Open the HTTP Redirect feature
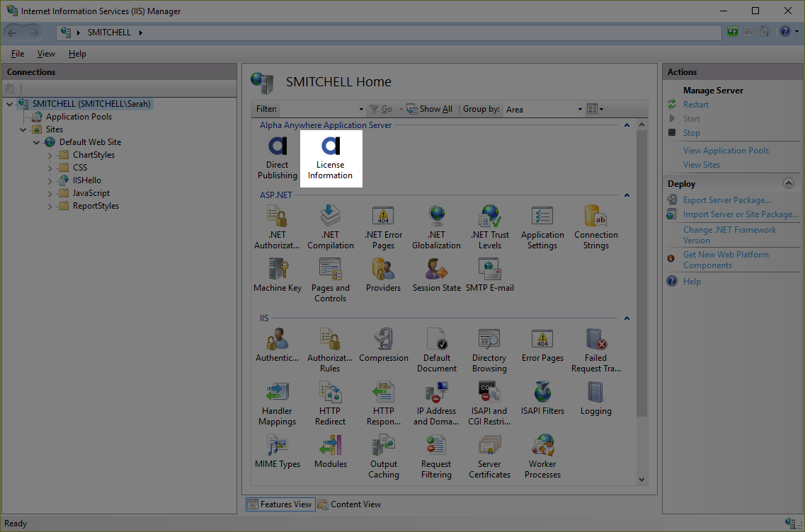Image resolution: width=805 pixels, height=532 pixels. point(331,404)
